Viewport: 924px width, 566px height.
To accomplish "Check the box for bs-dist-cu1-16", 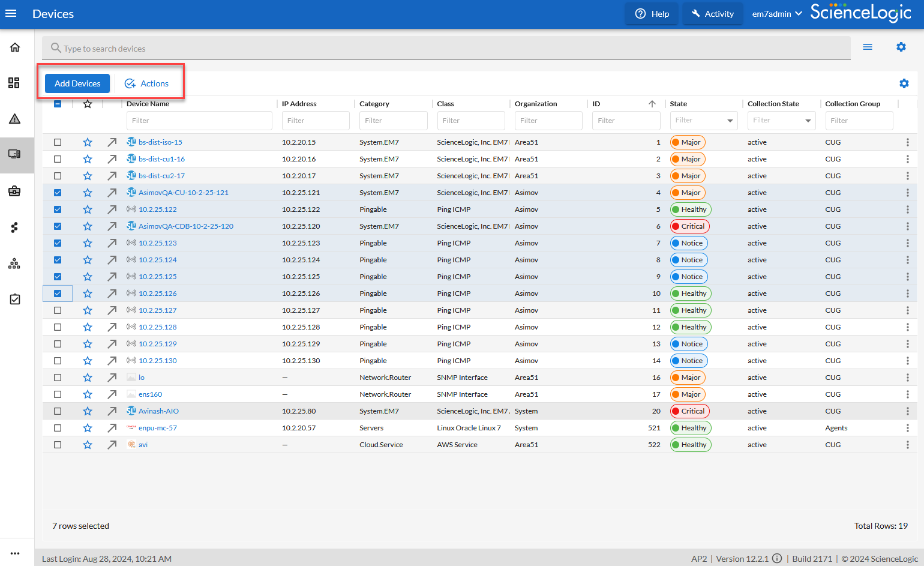I will tap(58, 159).
